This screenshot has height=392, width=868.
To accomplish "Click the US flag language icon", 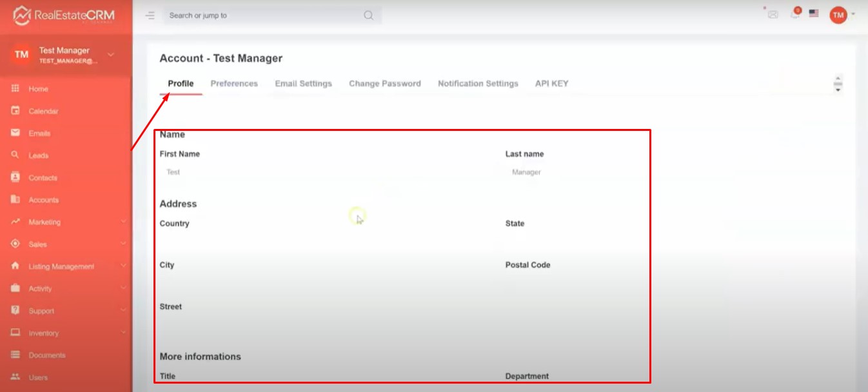I will click(x=814, y=14).
